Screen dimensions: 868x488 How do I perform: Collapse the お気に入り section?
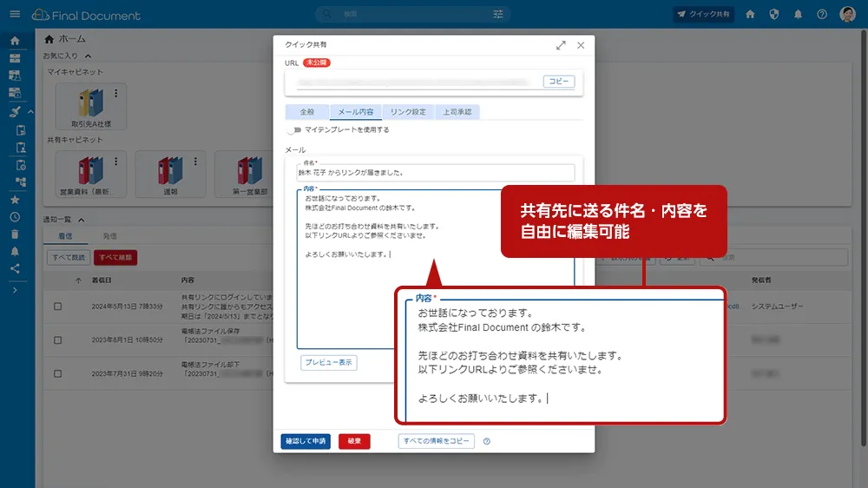click(x=88, y=56)
